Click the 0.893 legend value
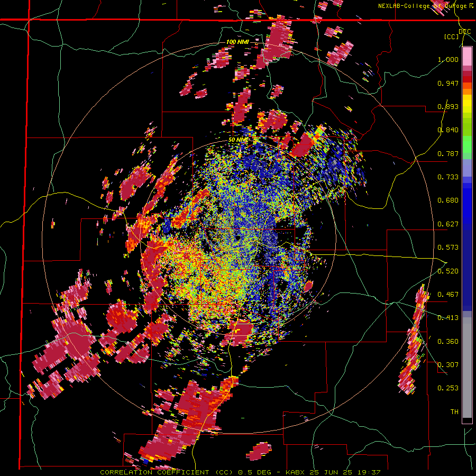 (448, 106)
